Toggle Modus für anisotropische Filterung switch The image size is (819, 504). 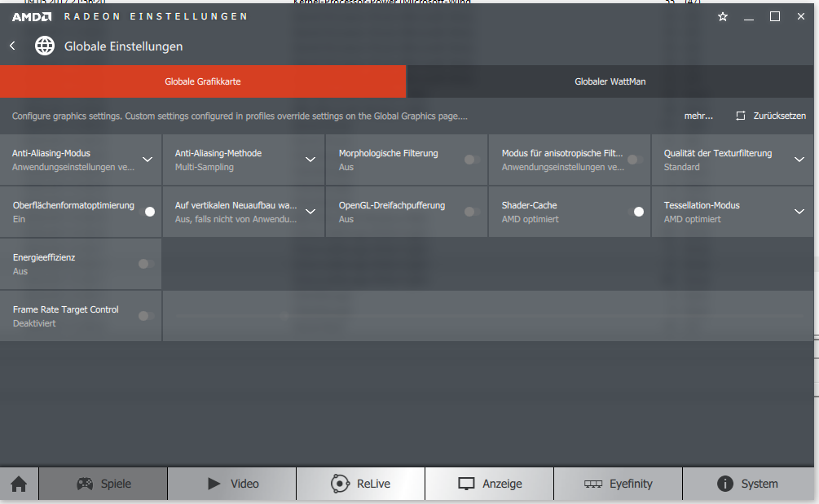pos(635,160)
